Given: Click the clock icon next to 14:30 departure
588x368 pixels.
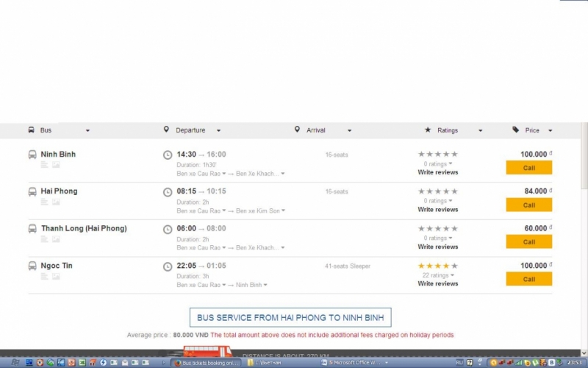Looking at the screenshot, I should coord(168,155).
